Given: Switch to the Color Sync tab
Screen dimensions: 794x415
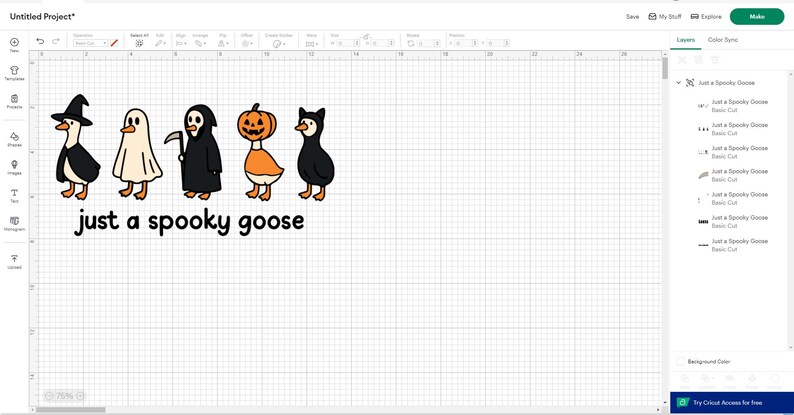Looking at the screenshot, I should pyautogui.click(x=723, y=39).
